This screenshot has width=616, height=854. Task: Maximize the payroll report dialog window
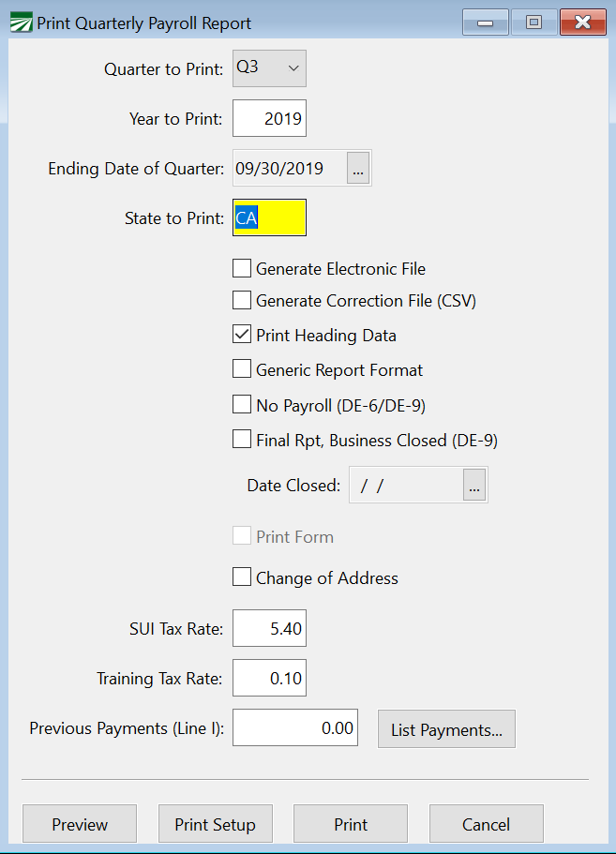tap(533, 22)
